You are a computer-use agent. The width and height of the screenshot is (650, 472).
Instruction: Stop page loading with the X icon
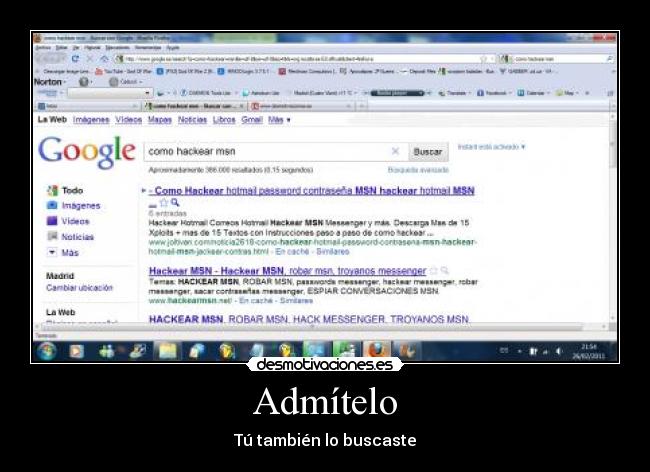pos(89,58)
